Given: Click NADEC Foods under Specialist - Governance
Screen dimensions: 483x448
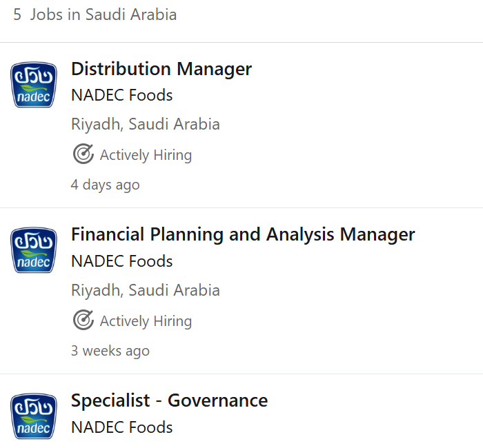Looking at the screenshot, I should (122, 427).
